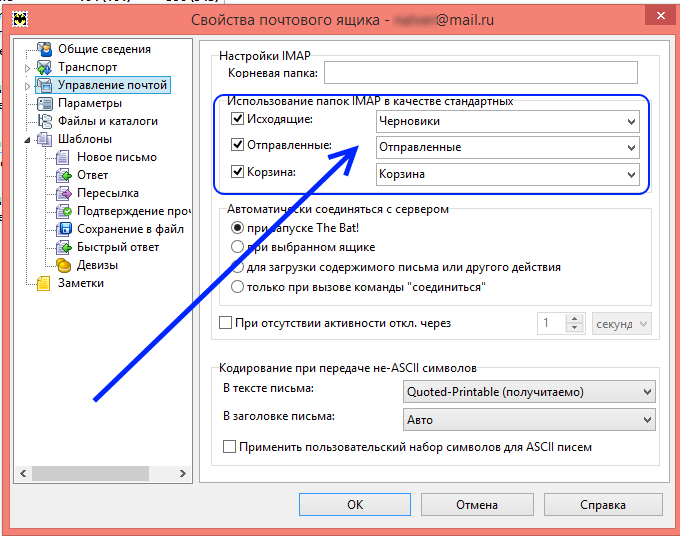
Task: Enable При отсутствии активности откл. через
Action: coord(225,323)
